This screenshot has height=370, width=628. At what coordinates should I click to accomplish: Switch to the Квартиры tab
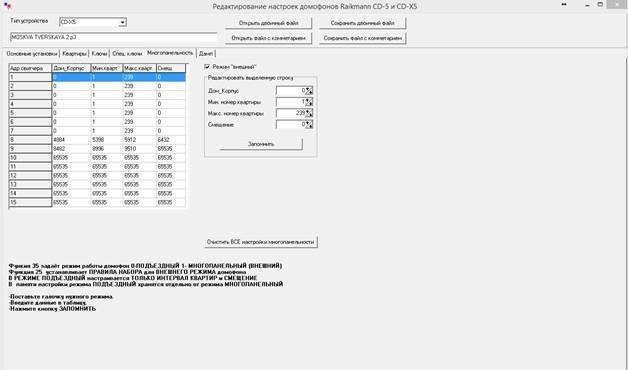pos(74,54)
